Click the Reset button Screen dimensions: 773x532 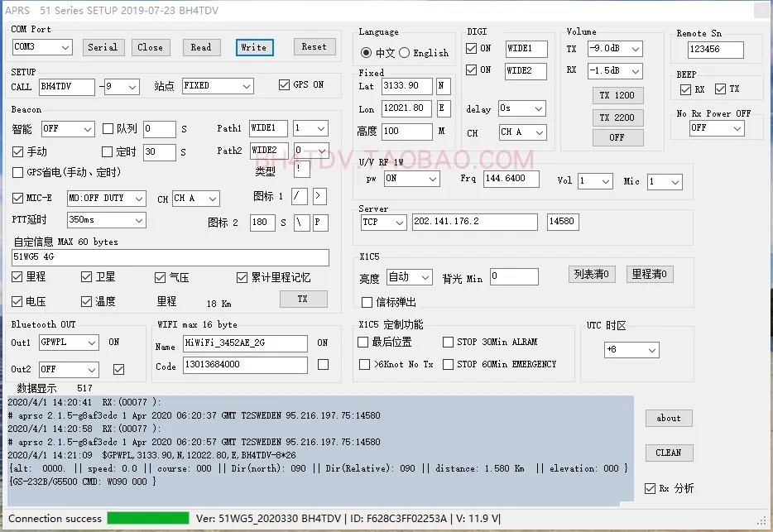click(x=314, y=47)
